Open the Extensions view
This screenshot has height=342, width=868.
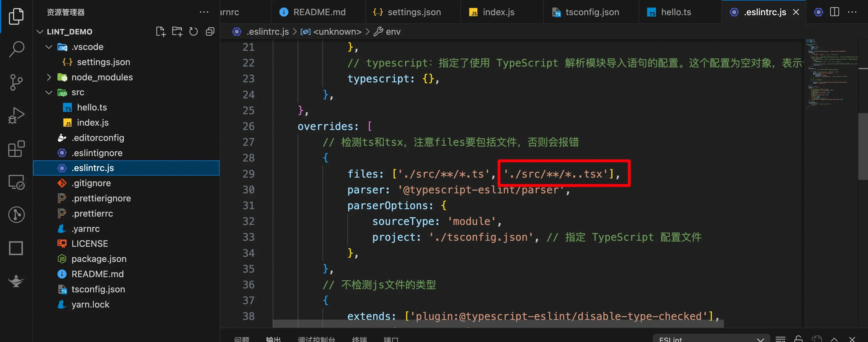[x=16, y=149]
